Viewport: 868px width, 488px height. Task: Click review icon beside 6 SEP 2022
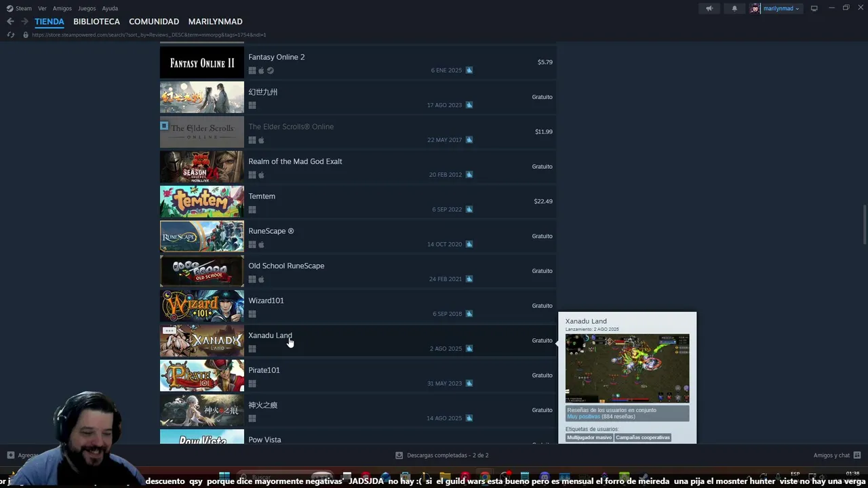[x=469, y=209]
